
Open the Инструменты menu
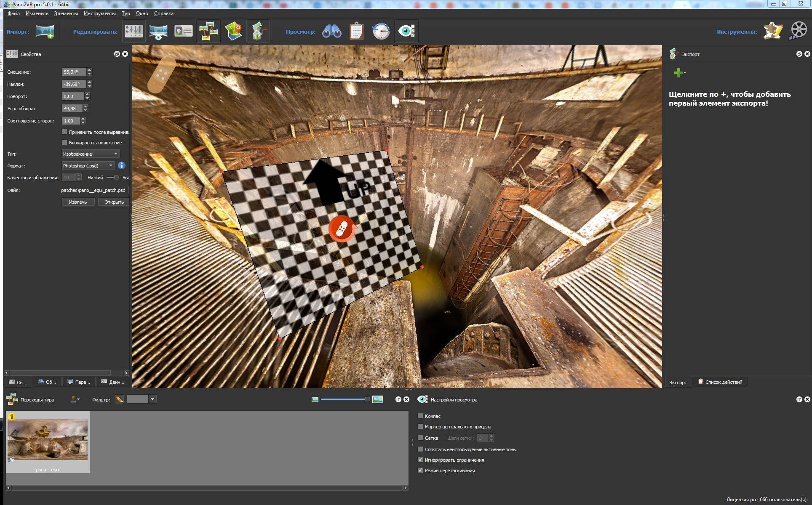click(100, 13)
